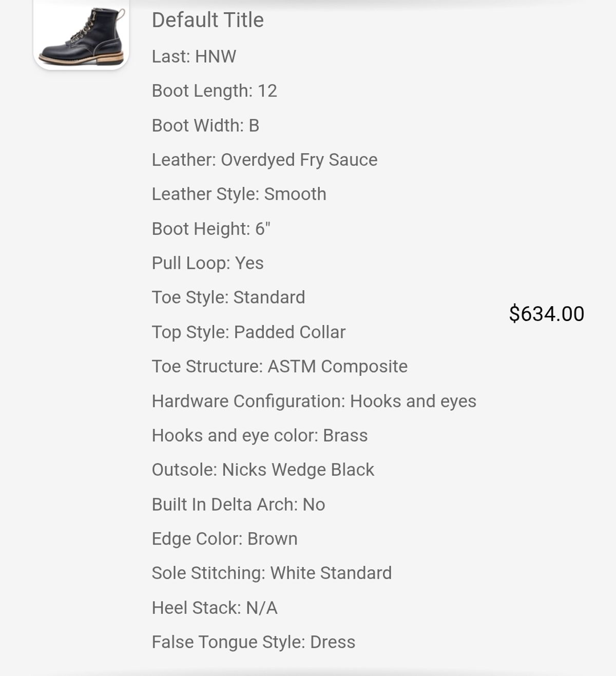The height and width of the screenshot is (676, 616).
Task: Click the "Edge Color: Brown" line
Action: [224, 538]
